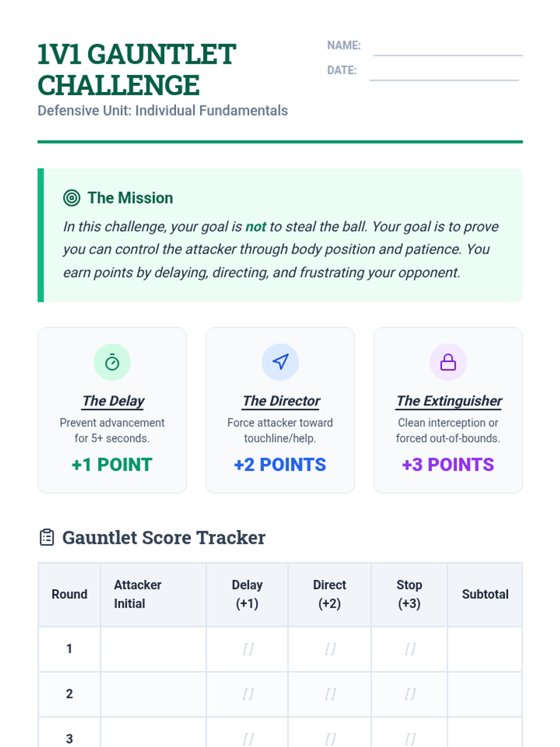The height and width of the screenshot is (747, 560).
Task: Check the Direct box for round 2
Action: pyautogui.click(x=330, y=694)
